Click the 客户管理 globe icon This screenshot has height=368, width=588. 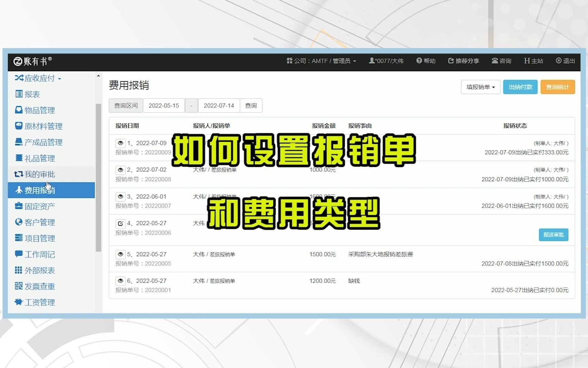coord(19,222)
